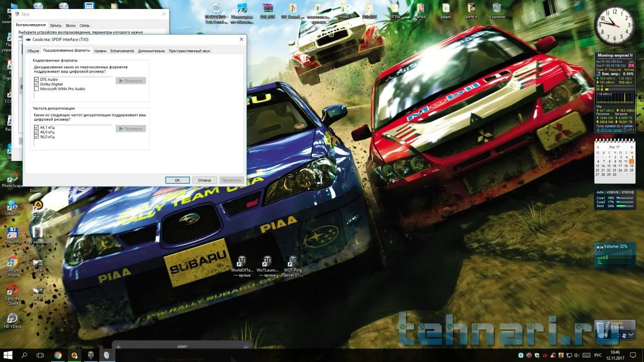This screenshot has width=644, height=362.
Task: Open the Дополнительно tab
Action: pyautogui.click(x=151, y=51)
